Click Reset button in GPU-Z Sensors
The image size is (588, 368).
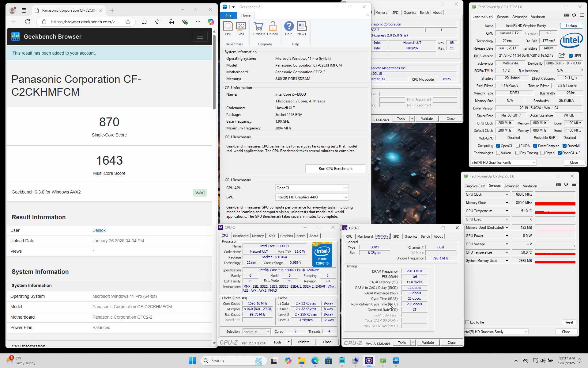(569, 322)
